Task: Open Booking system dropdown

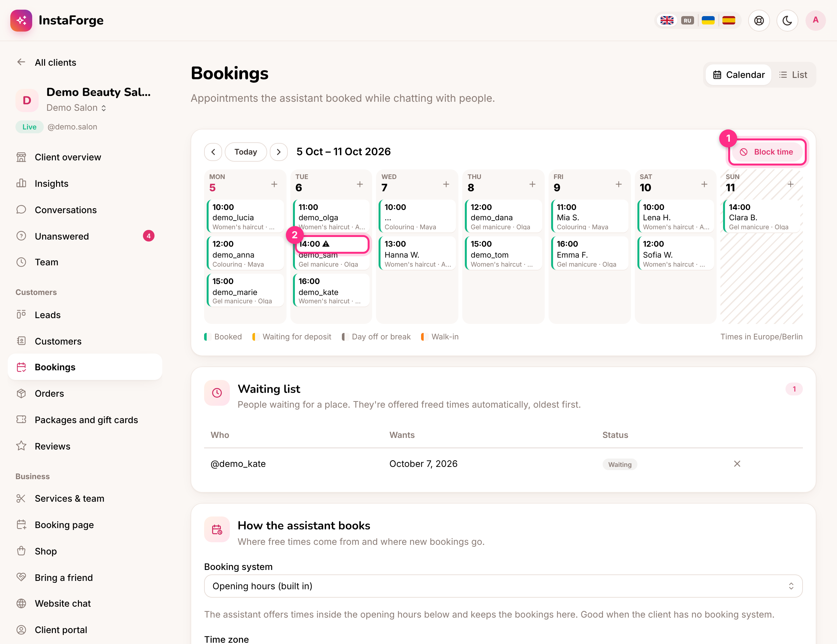Action: coord(503,586)
